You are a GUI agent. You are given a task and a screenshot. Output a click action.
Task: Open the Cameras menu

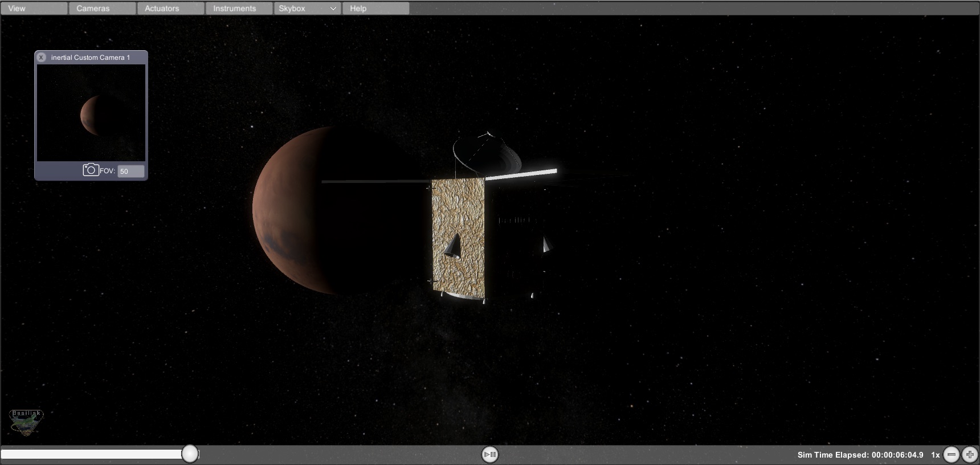103,9
